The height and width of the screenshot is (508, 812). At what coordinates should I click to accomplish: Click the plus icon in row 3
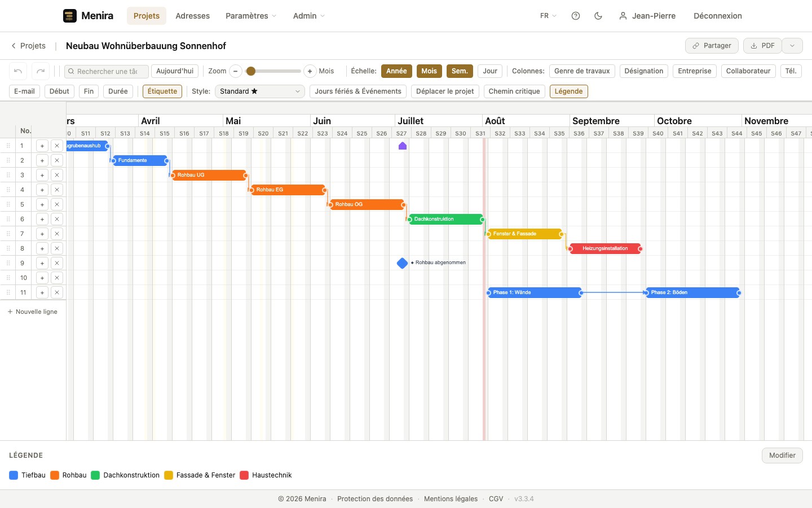click(x=42, y=175)
